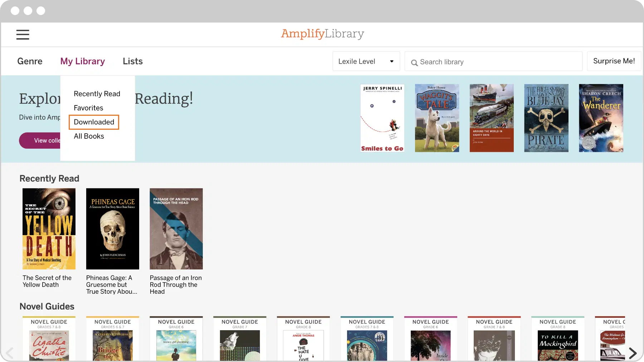
Task: Click title Phineas Gage: A Gruesome but True Story
Action: [x=111, y=284]
